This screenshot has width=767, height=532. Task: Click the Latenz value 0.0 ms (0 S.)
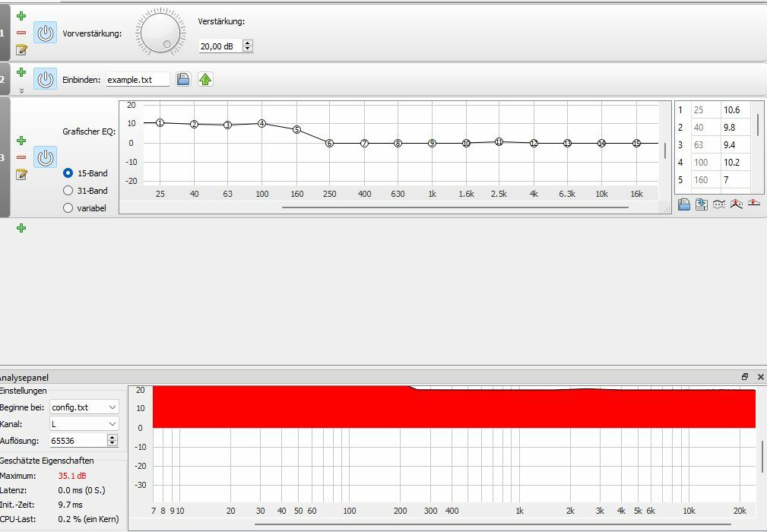tap(81, 490)
